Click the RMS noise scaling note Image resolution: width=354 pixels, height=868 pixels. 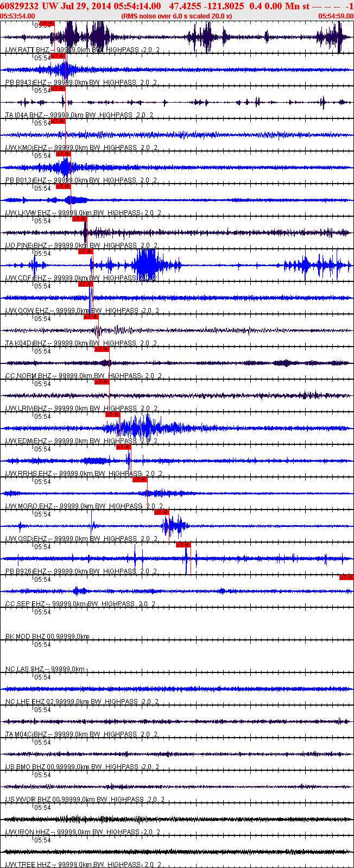[176, 16]
